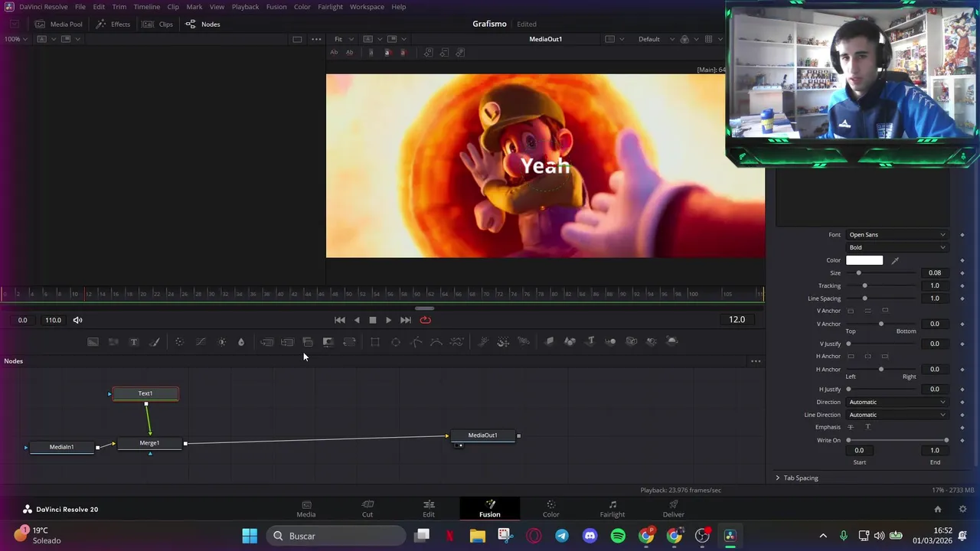Viewport: 980px width, 551px height.
Task: Switch to the Edit page
Action: [x=429, y=508]
